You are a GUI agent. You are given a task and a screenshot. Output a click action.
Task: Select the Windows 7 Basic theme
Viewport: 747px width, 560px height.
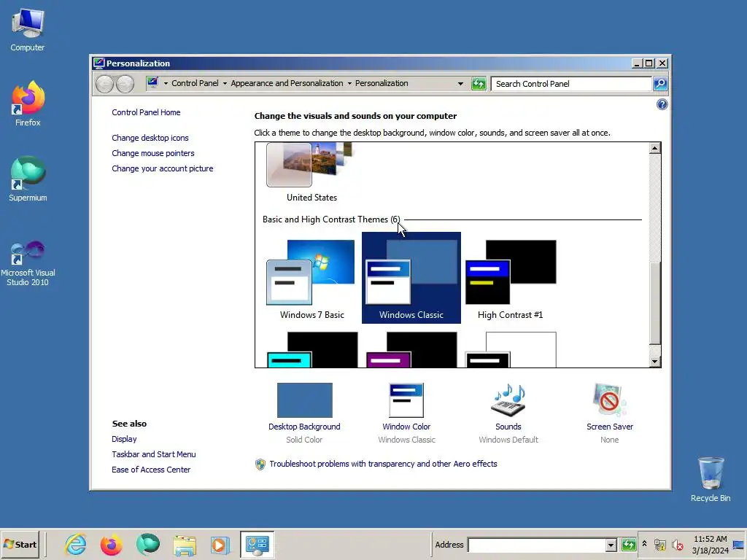tap(311, 279)
